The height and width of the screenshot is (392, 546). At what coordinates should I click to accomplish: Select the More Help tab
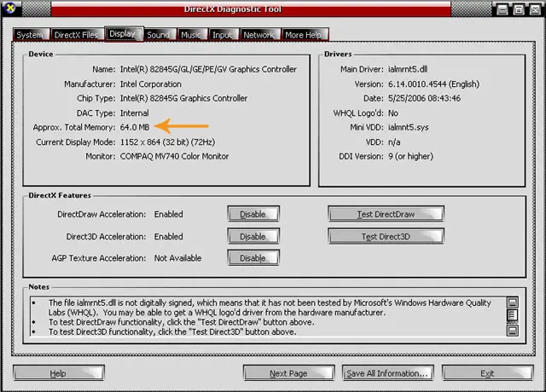click(304, 35)
